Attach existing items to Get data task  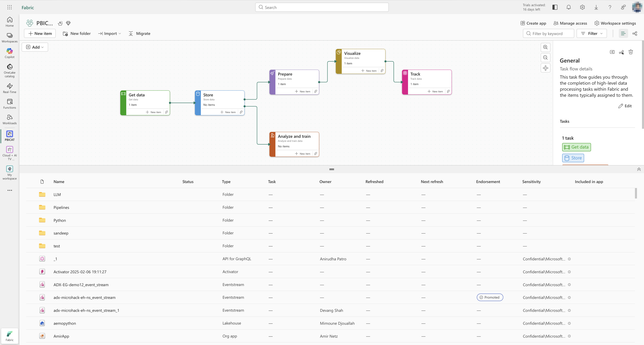pyautogui.click(x=167, y=112)
